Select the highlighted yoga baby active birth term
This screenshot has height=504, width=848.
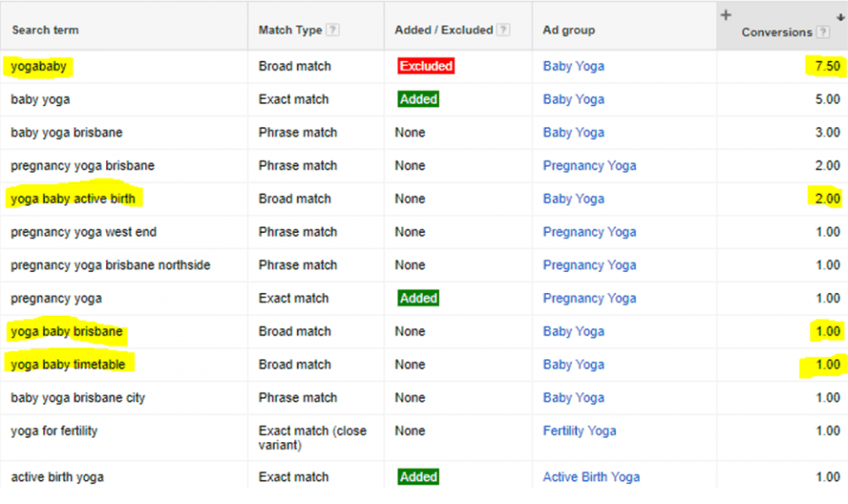tap(73, 199)
